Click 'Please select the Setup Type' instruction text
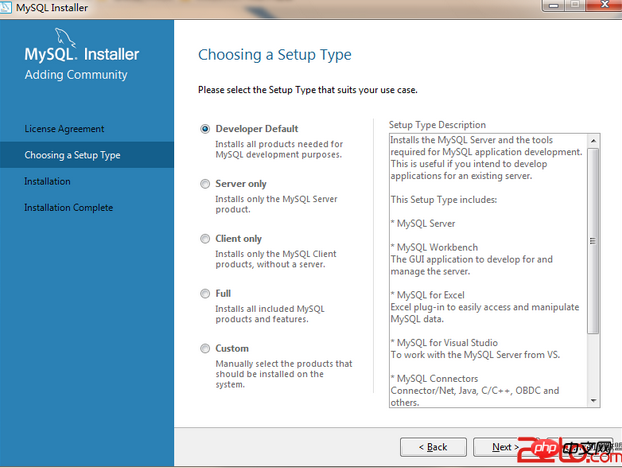This screenshot has height=468, width=622. [x=307, y=90]
